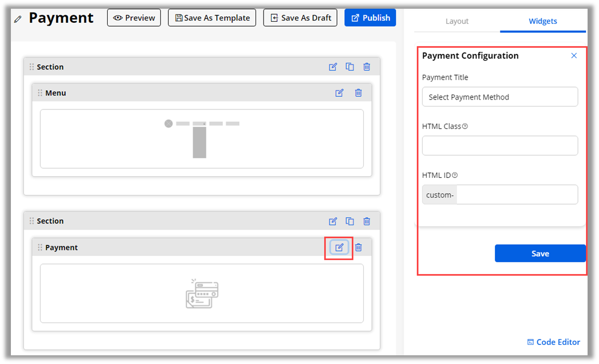This screenshot has height=364, width=599.
Task: Grab the drag handle of the Menu widget
Action: [40, 93]
